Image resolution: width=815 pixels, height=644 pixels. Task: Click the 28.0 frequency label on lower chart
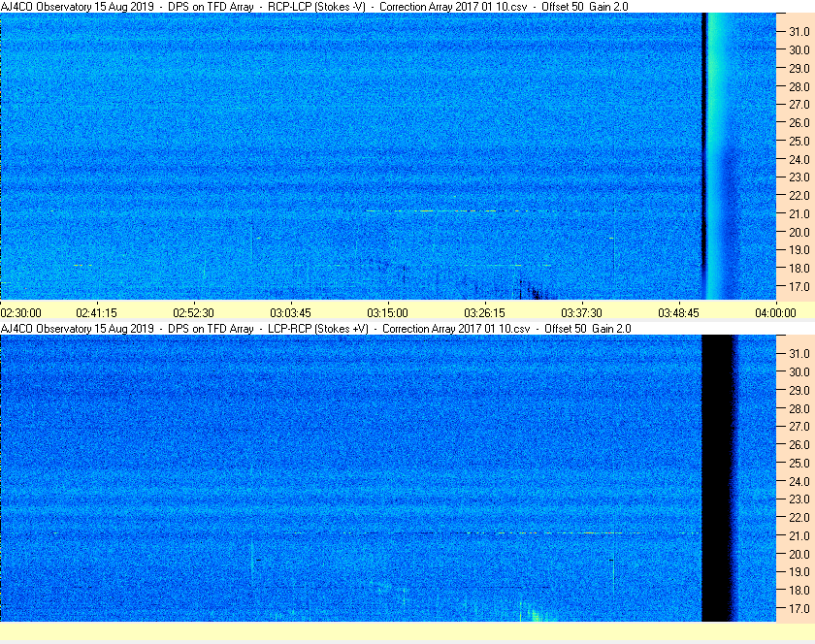[x=799, y=408]
